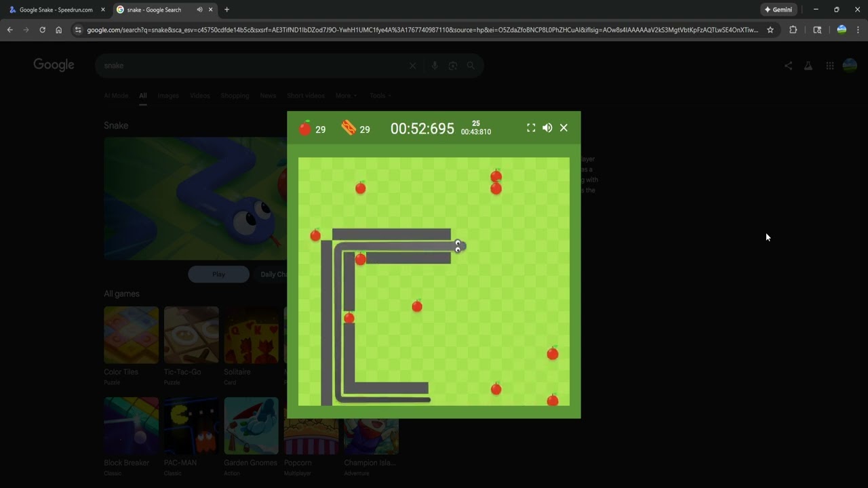The height and width of the screenshot is (488, 868).
Task: Open the browser home page
Action: point(59,30)
